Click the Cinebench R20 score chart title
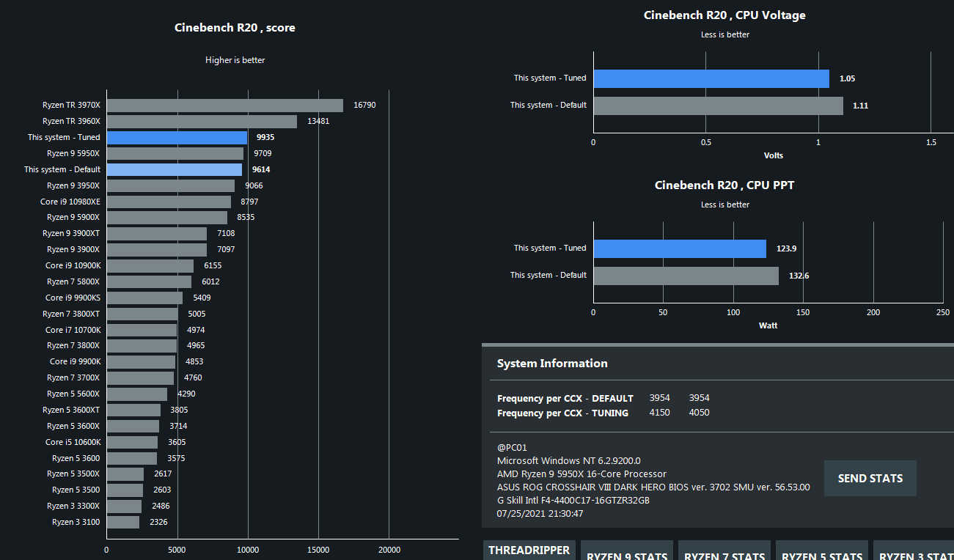The image size is (954, 560). tap(235, 28)
